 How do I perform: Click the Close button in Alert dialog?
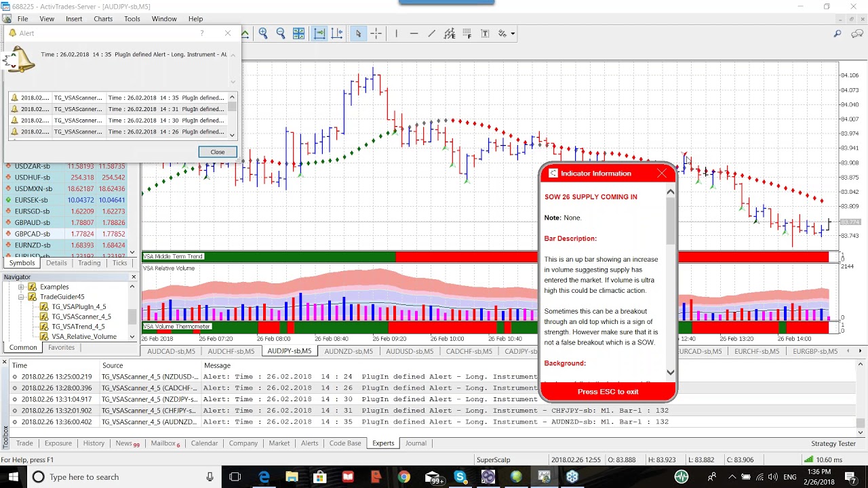[x=218, y=152]
